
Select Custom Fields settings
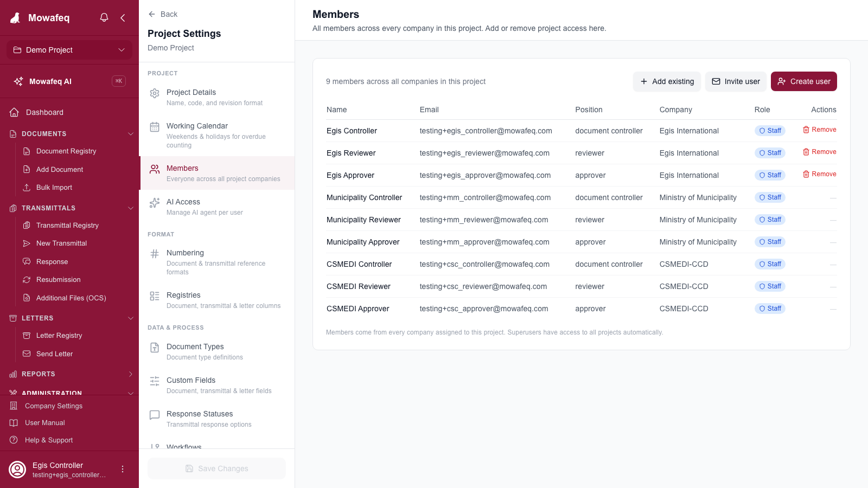tap(217, 385)
